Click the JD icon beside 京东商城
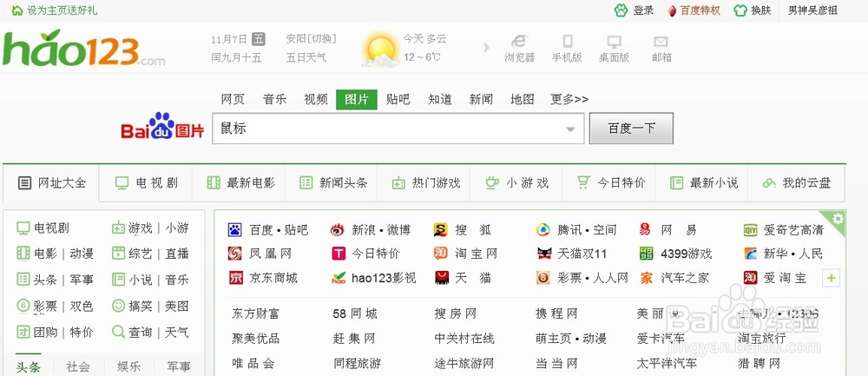This screenshot has height=376, width=868. (x=235, y=277)
